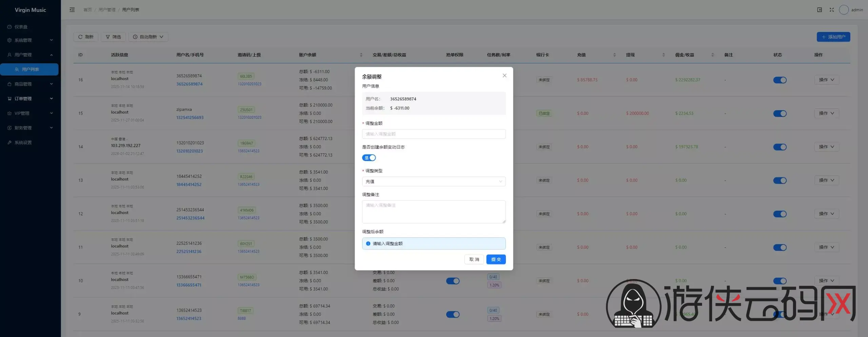The width and height of the screenshot is (868, 337).
Task: Open 系统设置 in the sidebar
Action: pos(23,143)
